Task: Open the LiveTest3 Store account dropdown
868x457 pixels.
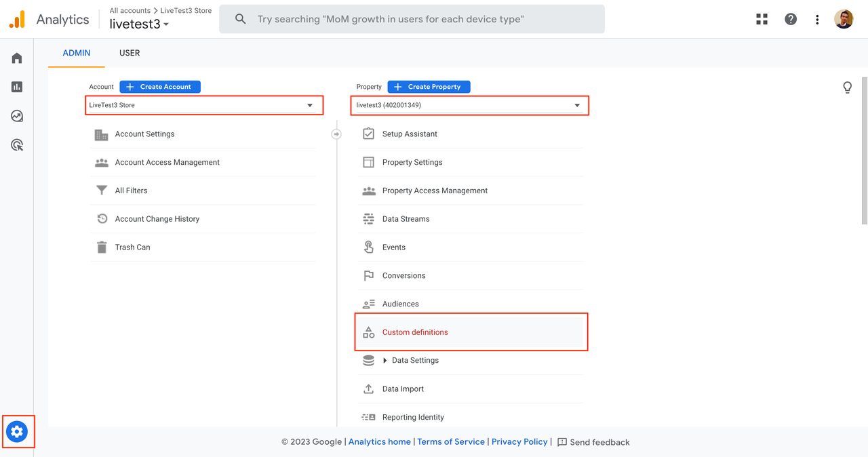Action: pos(204,105)
